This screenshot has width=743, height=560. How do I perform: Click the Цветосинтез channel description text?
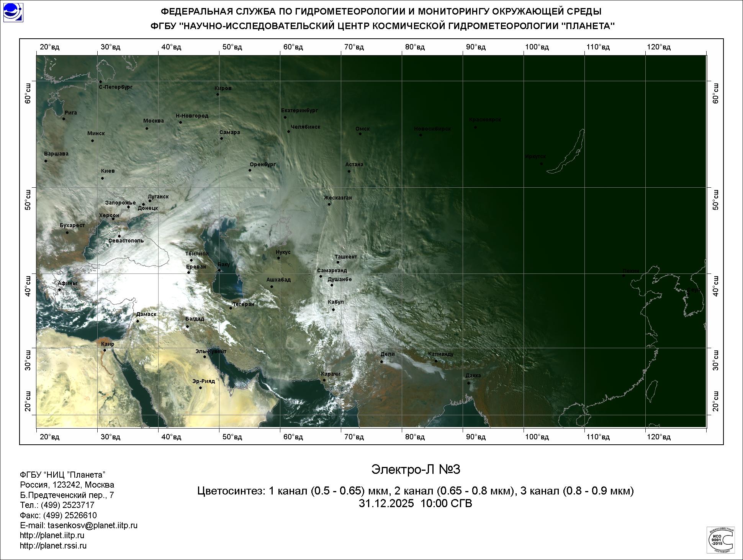(x=415, y=491)
